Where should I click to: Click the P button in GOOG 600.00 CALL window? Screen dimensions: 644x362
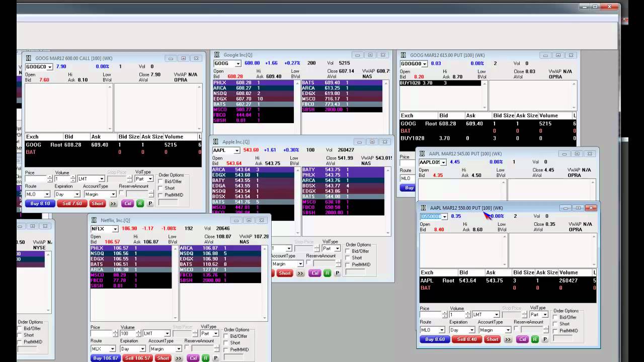(x=150, y=204)
